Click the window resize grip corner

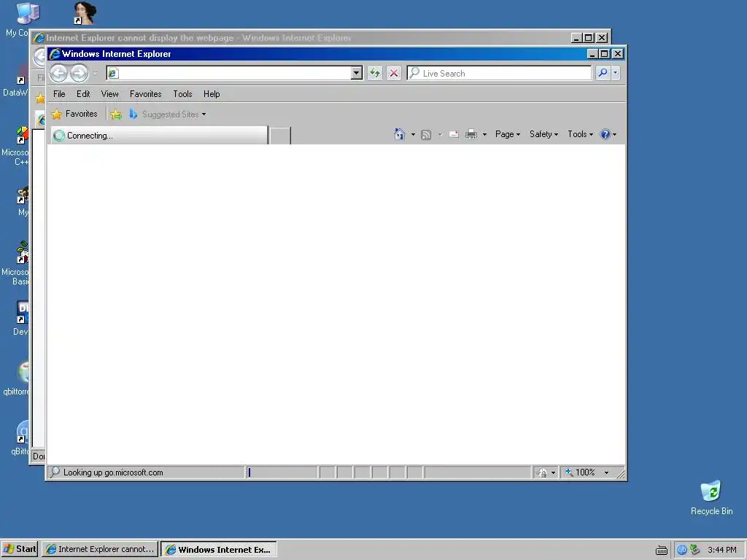pos(620,473)
